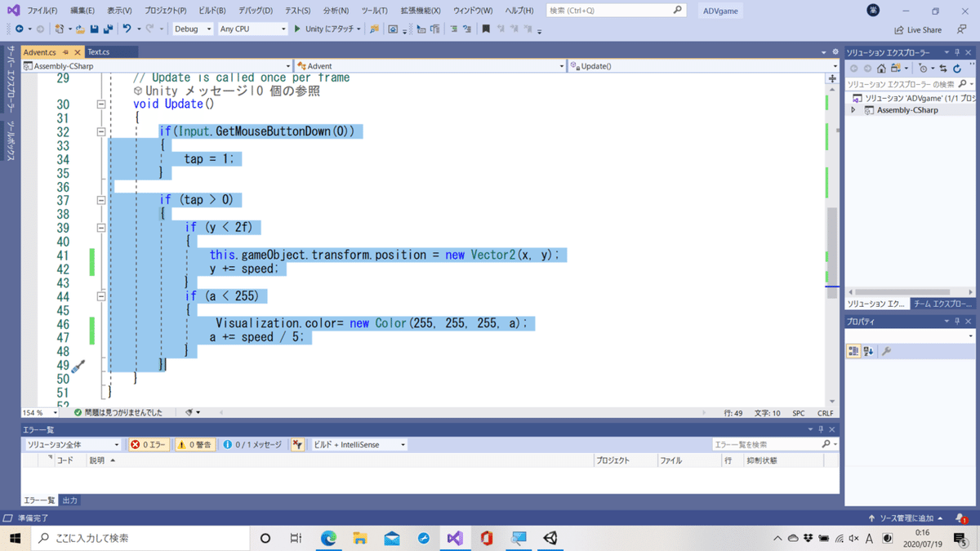Open the Update() member dropdown

[x=703, y=66]
